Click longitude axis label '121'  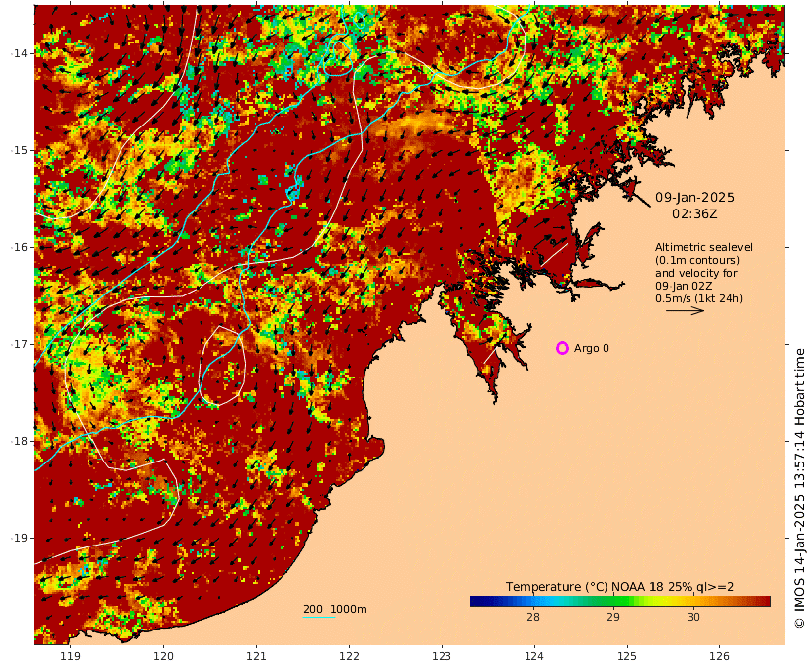tap(256, 656)
